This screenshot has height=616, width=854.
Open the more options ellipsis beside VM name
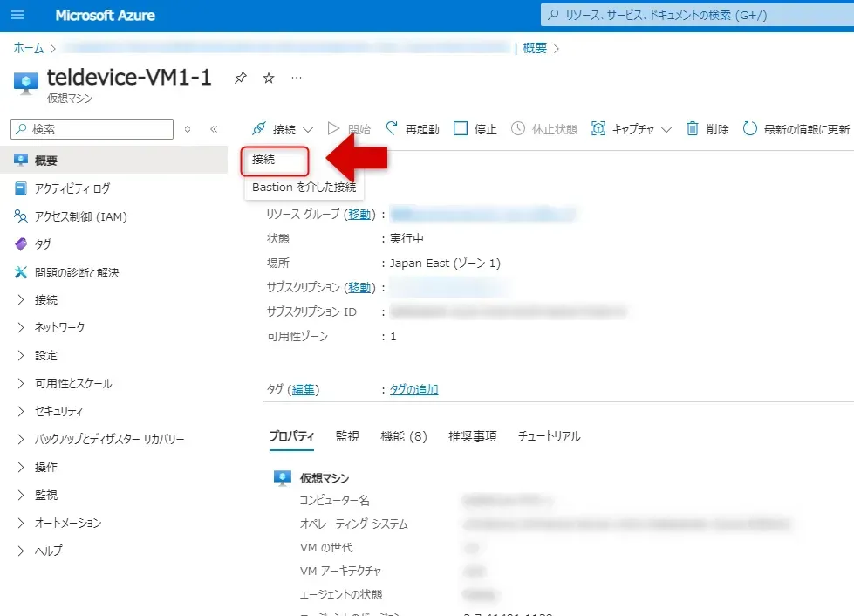click(x=297, y=79)
